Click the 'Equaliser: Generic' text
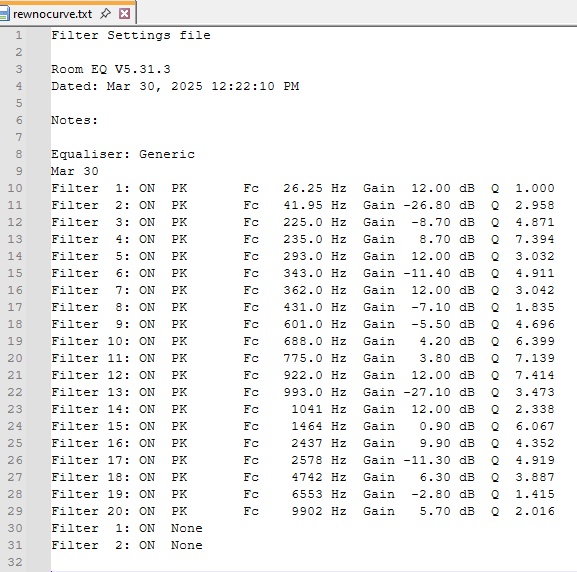The height and width of the screenshot is (572, 577). [x=123, y=154]
